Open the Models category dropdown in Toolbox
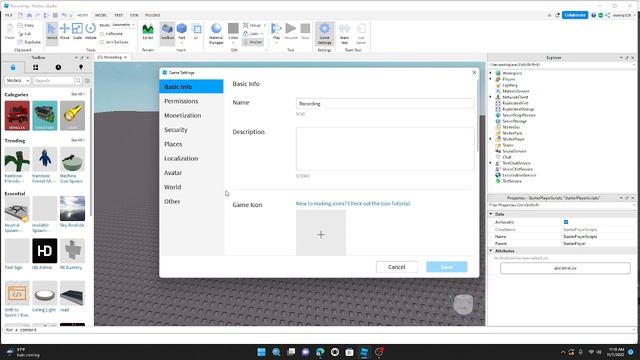Screen dimensions: 640x360 [18, 80]
